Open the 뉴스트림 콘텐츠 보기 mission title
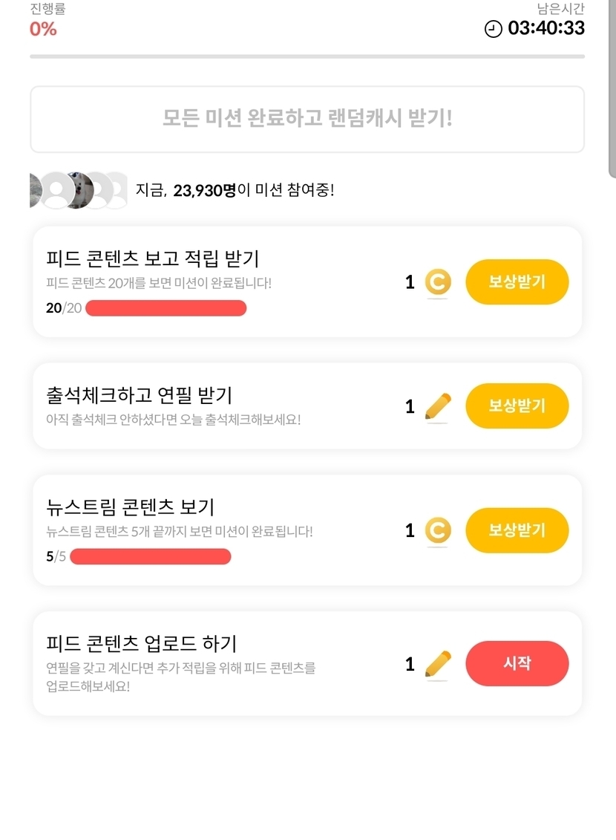Viewport: 616px width, 840px height. tap(130, 507)
